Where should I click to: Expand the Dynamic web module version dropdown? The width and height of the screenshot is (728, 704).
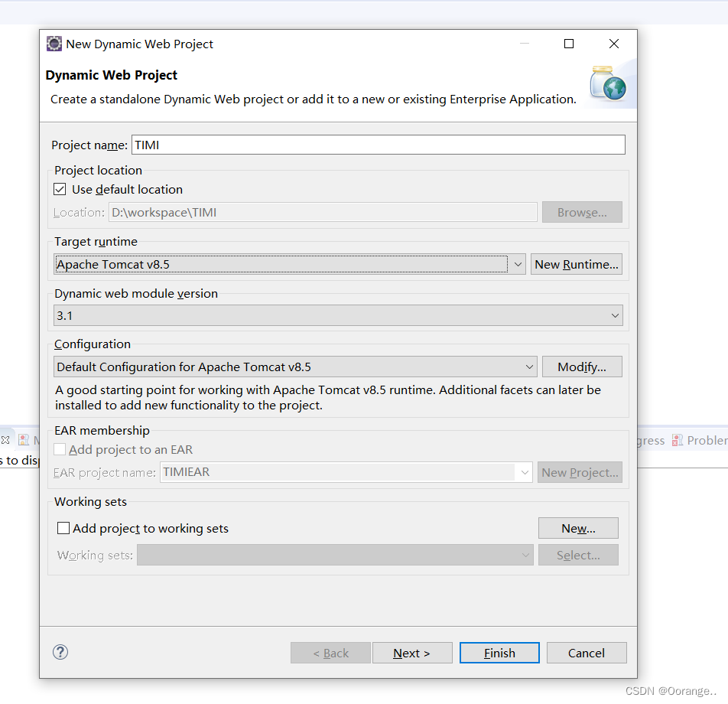pos(338,315)
